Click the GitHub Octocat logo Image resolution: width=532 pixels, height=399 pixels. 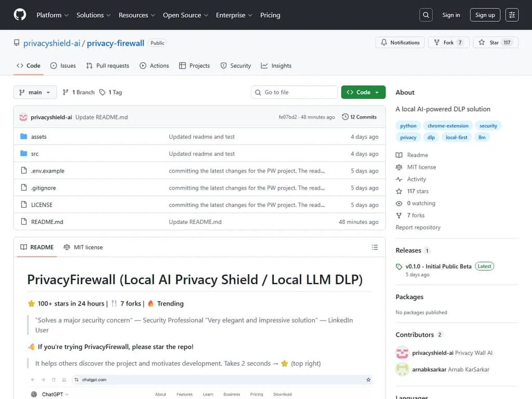pyautogui.click(x=19, y=15)
